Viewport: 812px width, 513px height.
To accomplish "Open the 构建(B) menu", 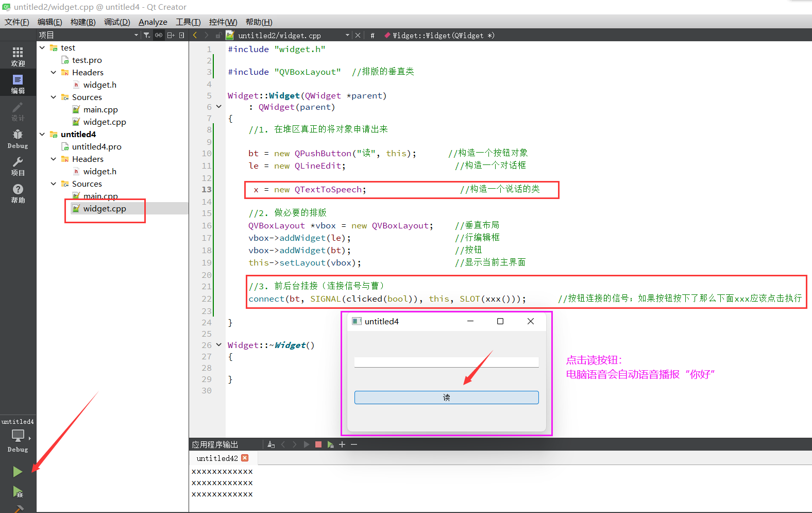I will tap(83, 22).
